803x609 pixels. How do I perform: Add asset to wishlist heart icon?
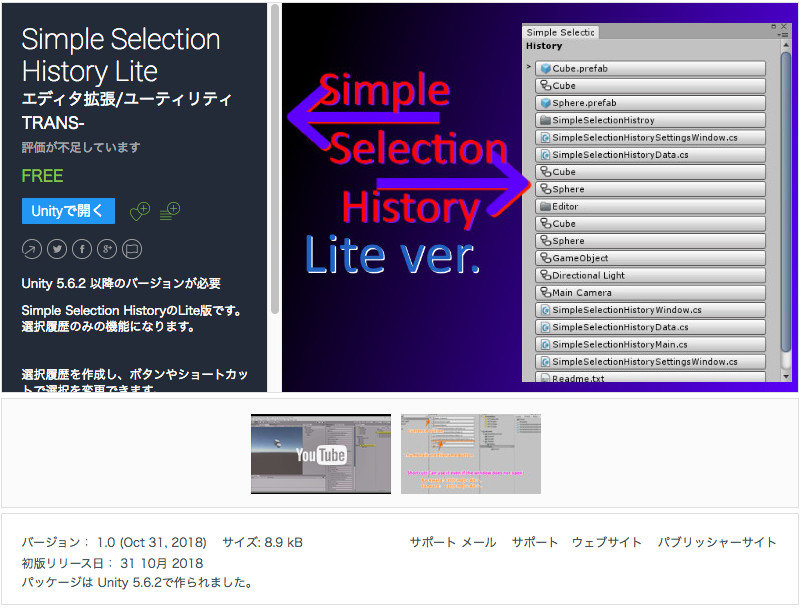[139, 211]
